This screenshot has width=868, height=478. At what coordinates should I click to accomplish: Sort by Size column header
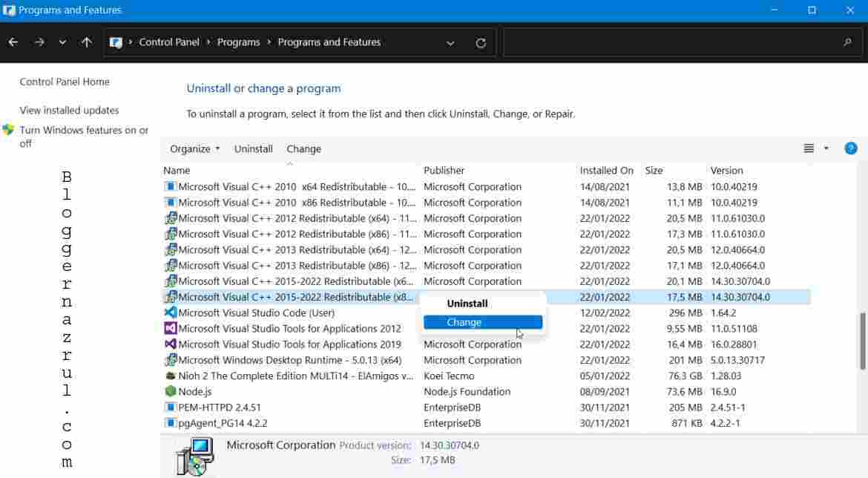point(654,171)
